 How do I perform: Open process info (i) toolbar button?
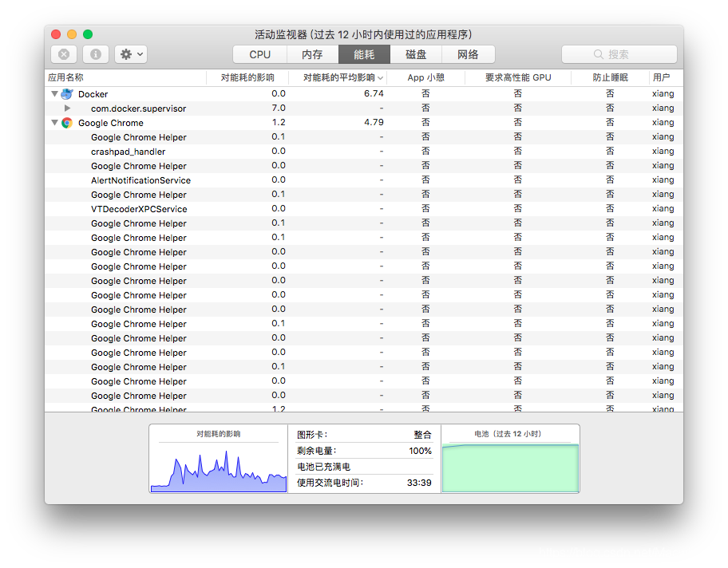tap(96, 54)
